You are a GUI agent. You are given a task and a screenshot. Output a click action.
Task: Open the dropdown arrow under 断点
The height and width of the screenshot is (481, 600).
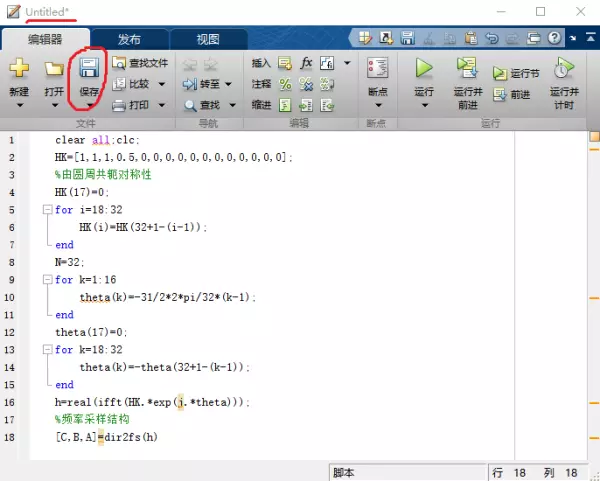[378, 105]
